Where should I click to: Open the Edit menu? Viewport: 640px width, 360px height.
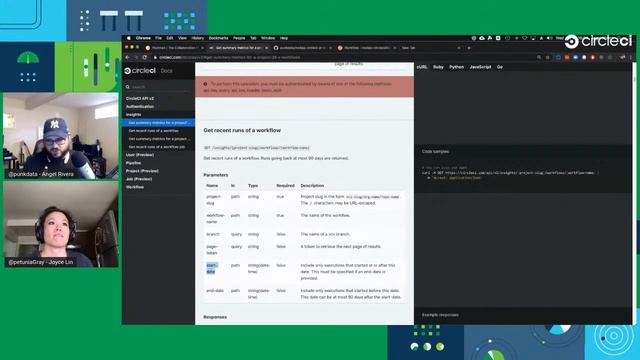170,38
